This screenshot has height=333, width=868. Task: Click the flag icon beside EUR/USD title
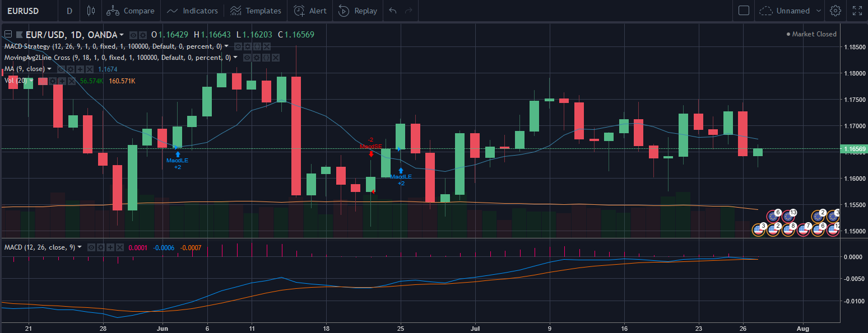click(x=20, y=35)
